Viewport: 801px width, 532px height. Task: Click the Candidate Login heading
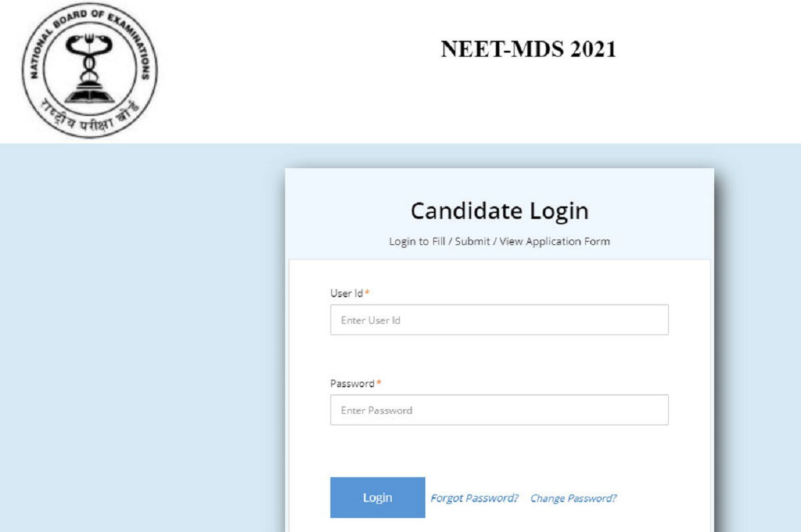click(499, 211)
